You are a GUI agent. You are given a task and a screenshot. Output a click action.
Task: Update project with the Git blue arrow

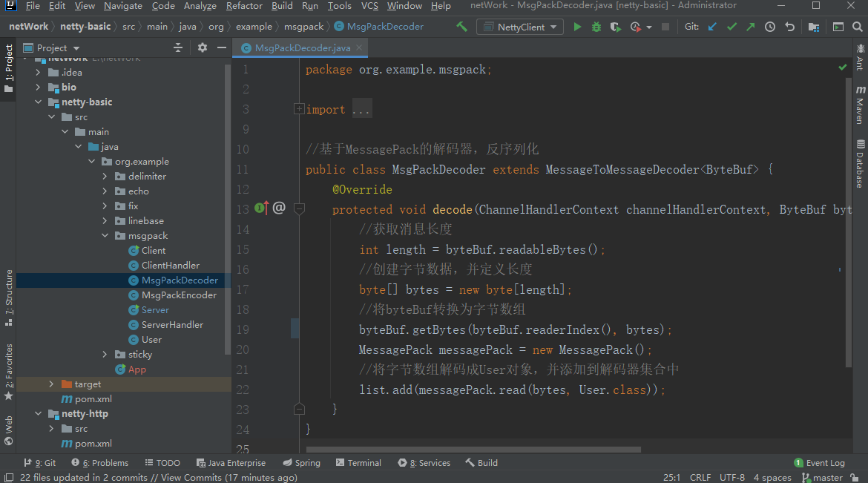coord(712,27)
